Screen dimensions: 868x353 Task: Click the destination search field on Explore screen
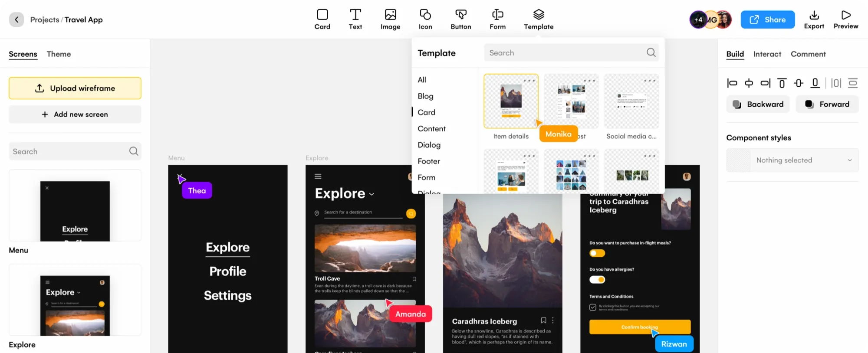(x=363, y=212)
